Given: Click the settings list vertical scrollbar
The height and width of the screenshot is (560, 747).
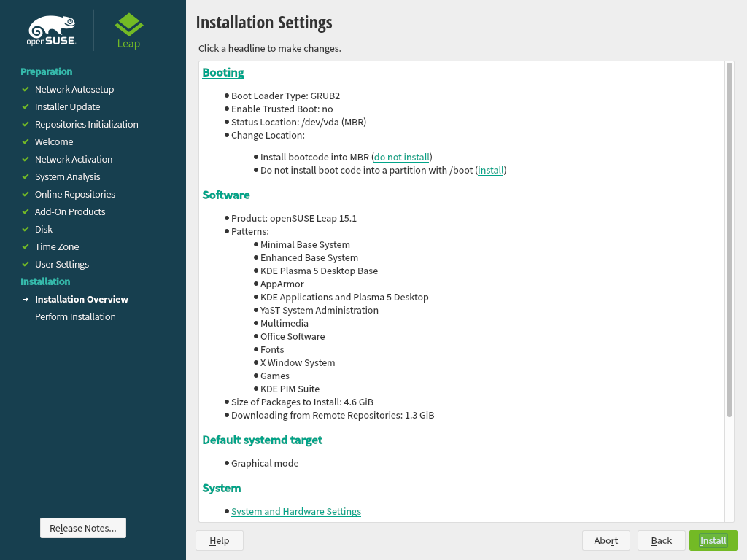Looking at the screenshot, I should [x=729, y=240].
